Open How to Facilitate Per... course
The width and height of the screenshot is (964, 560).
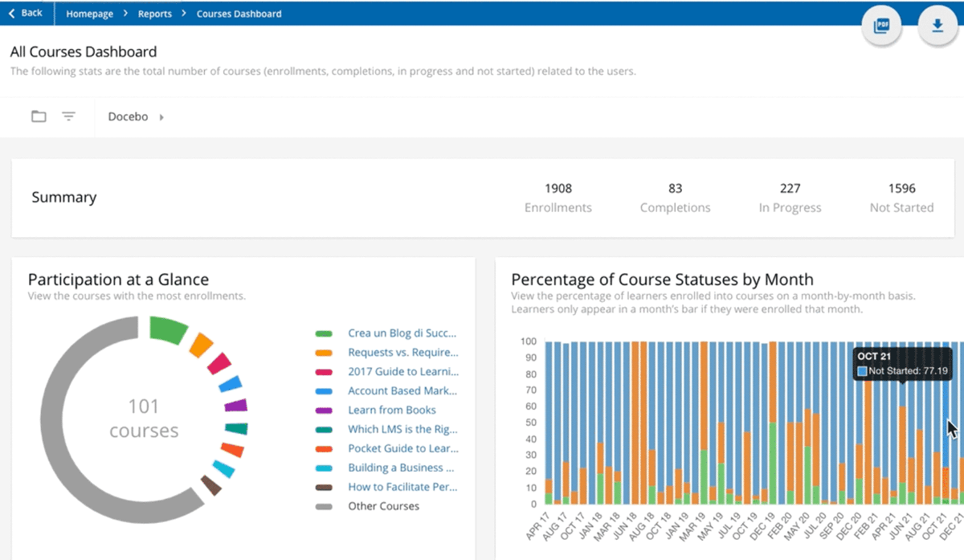402,487
